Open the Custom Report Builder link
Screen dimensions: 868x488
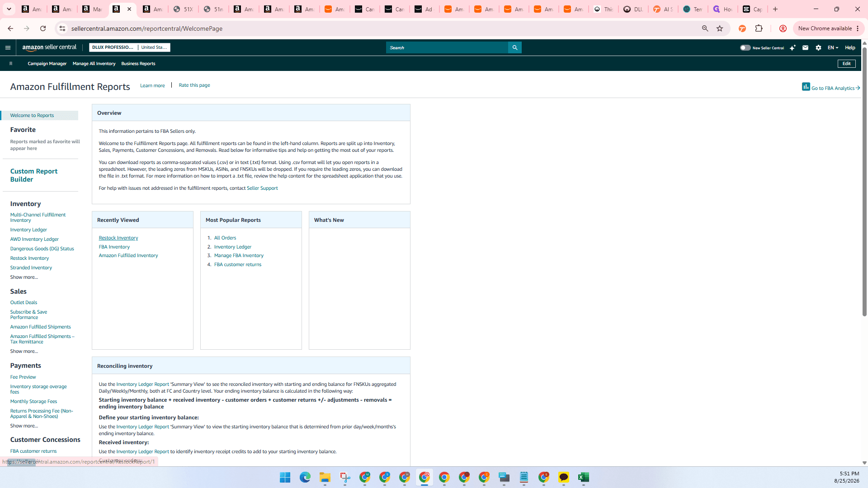[34, 175]
